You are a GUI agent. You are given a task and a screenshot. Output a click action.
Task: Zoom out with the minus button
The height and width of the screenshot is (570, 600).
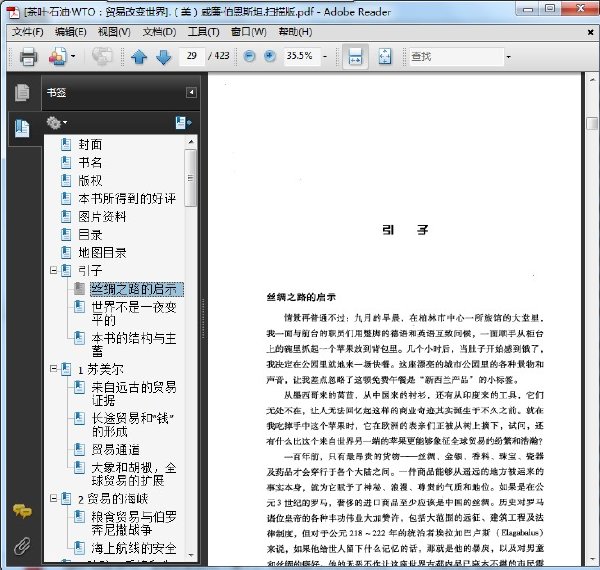pos(249,56)
